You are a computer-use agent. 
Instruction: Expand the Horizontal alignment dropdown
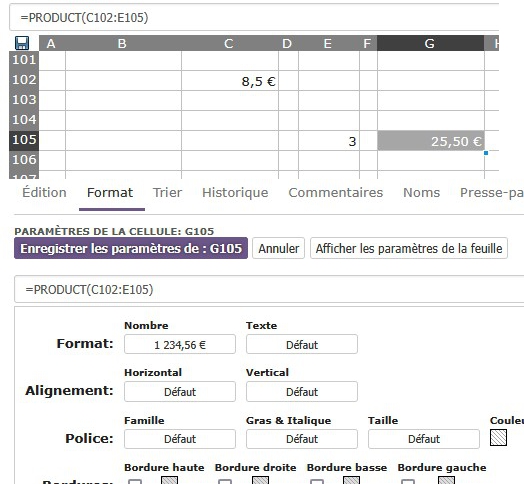[180, 391]
